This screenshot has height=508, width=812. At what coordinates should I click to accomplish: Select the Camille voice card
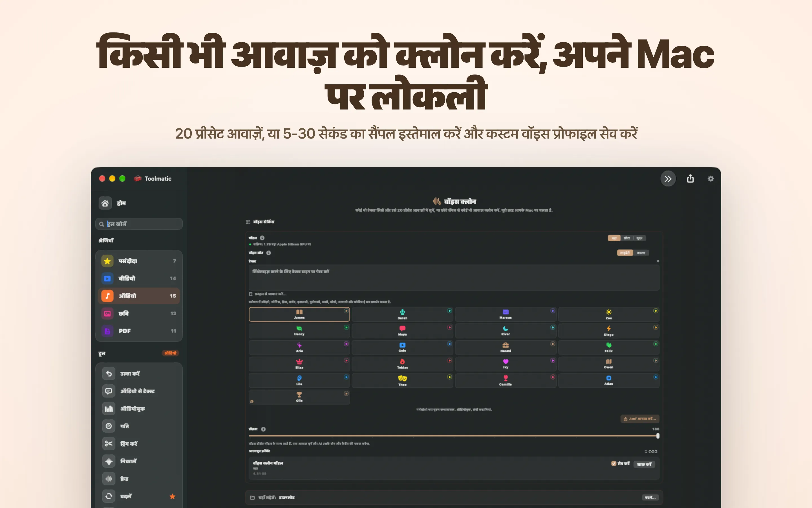point(505,380)
